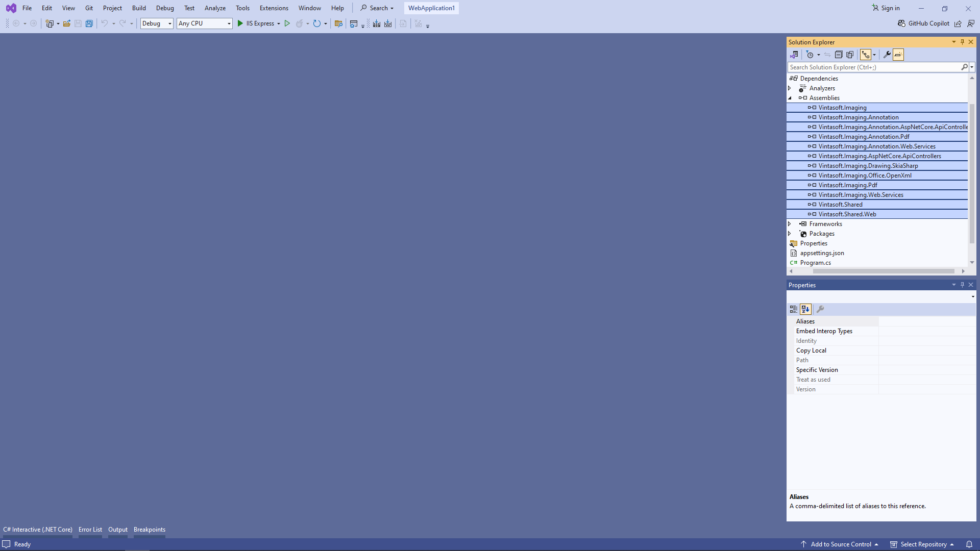980x551 pixels.
Task: Switch to the Error List tab
Action: (x=90, y=530)
